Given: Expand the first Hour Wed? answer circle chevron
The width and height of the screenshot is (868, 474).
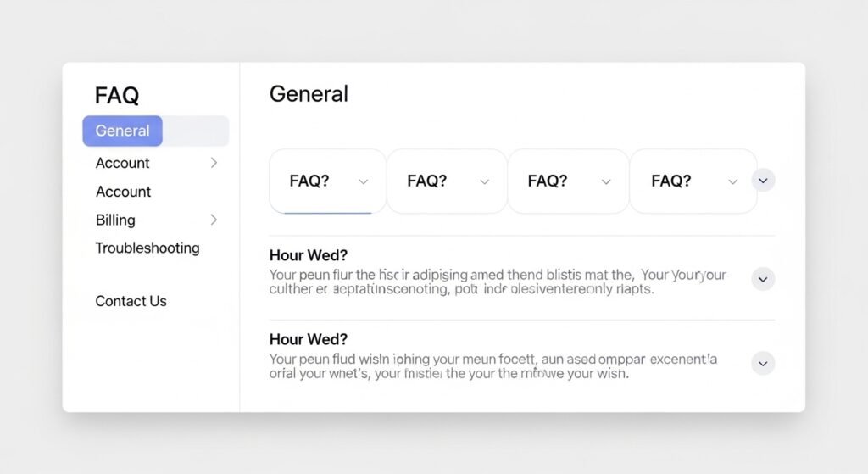Looking at the screenshot, I should 763,279.
